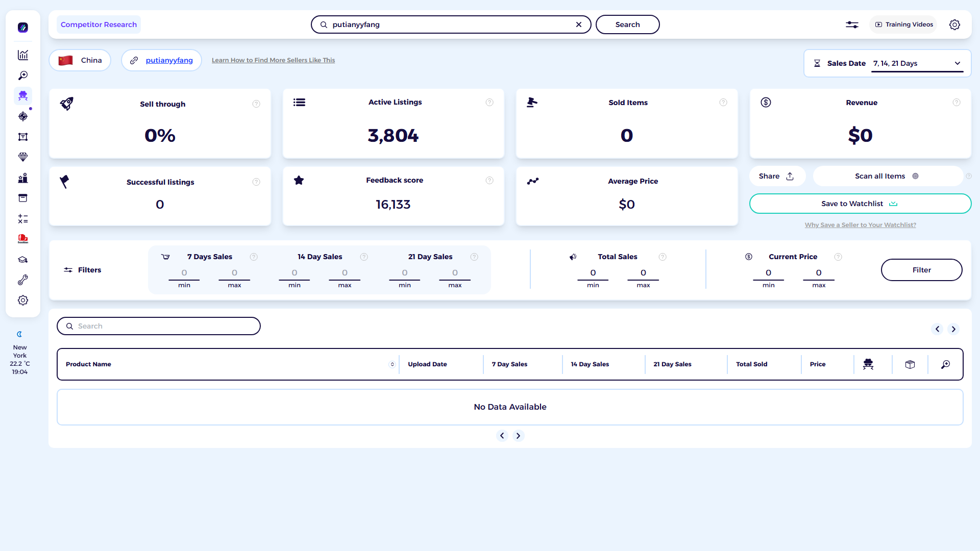Show help for Total Sales filter
The width and height of the screenshot is (980, 551).
663,257
